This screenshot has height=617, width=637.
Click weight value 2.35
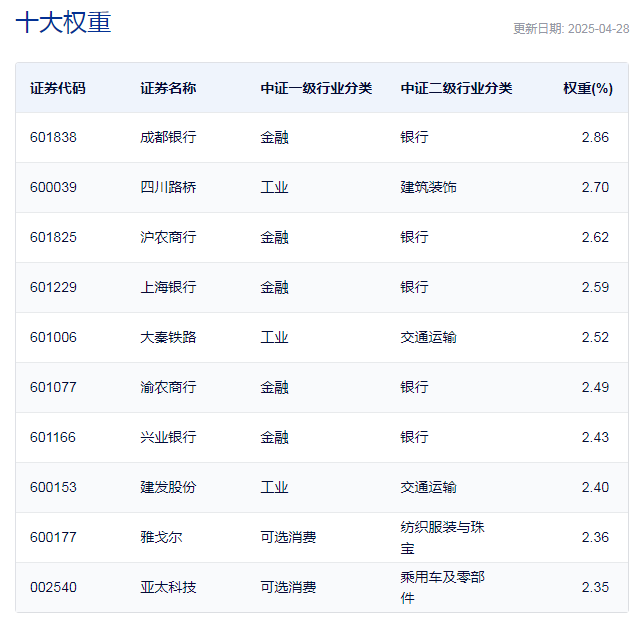595,587
